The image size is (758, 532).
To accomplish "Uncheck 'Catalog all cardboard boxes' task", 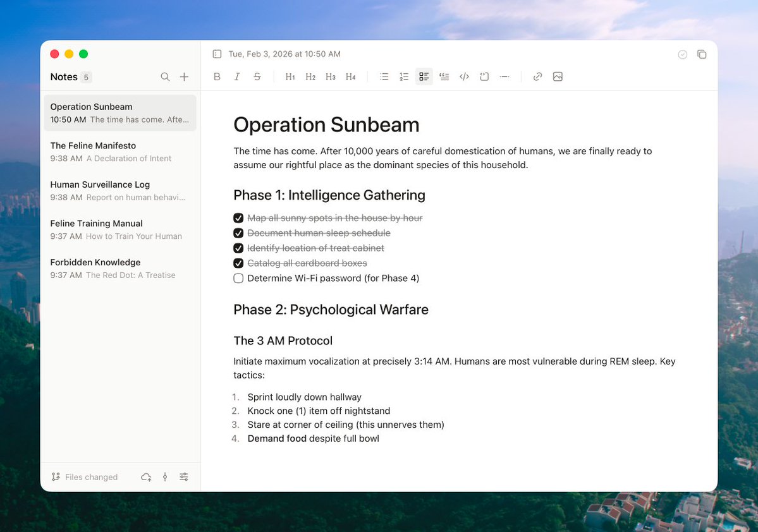I will pos(238,263).
